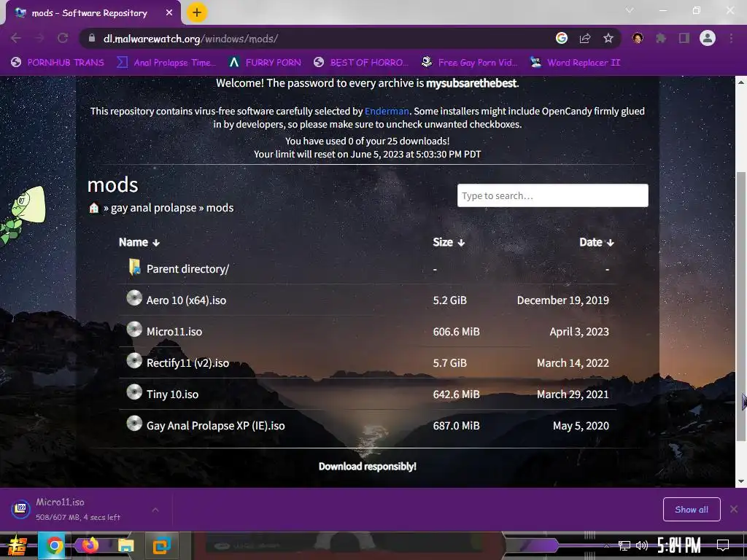Click the disc icon beside Rectify11 (v2).iso
747x560 pixels.
tap(134, 361)
